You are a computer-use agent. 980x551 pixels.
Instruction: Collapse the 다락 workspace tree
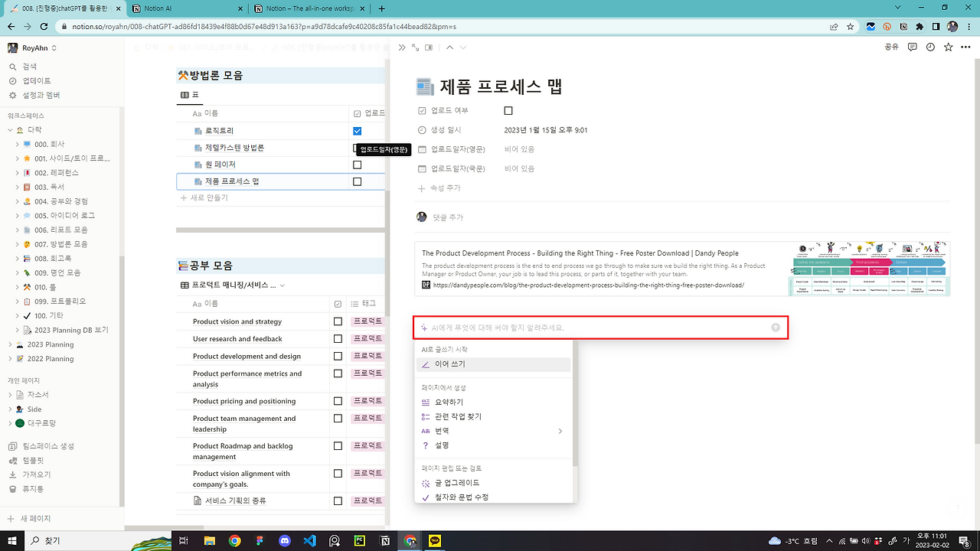pos(11,130)
